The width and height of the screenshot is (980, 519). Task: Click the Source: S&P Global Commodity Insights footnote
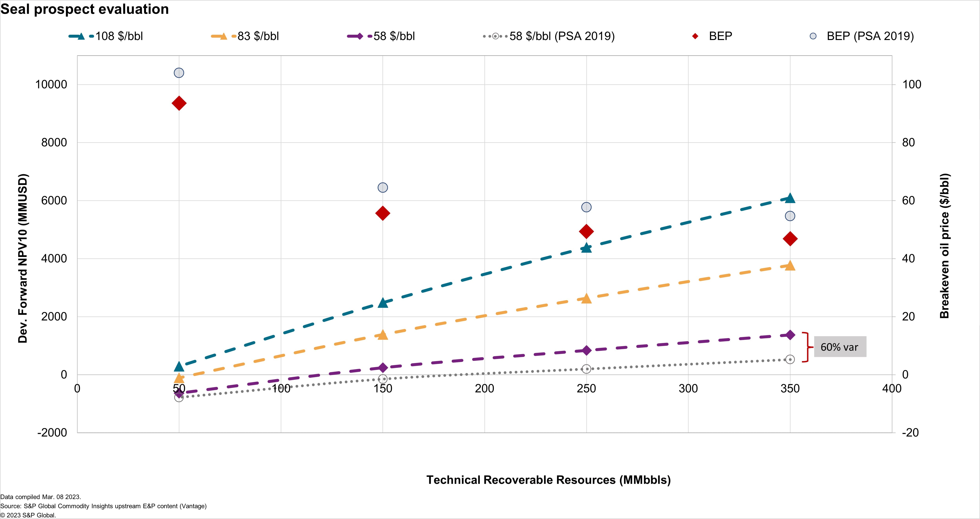pos(103,506)
